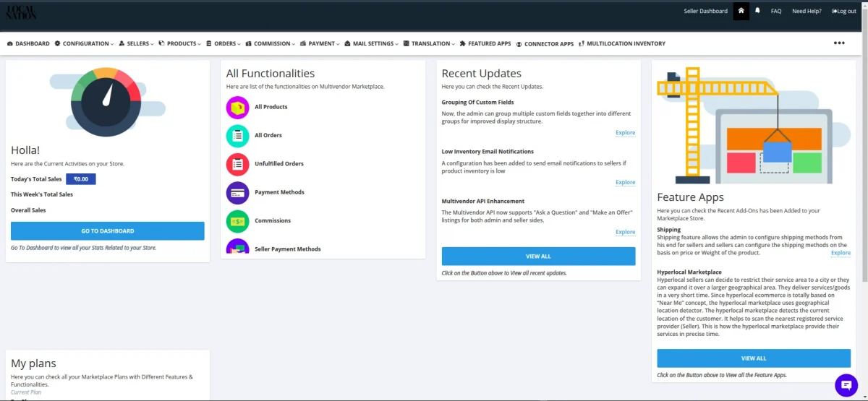Open the Connector Apps menu item
This screenshot has height=401, width=868.
pos(545,44)
